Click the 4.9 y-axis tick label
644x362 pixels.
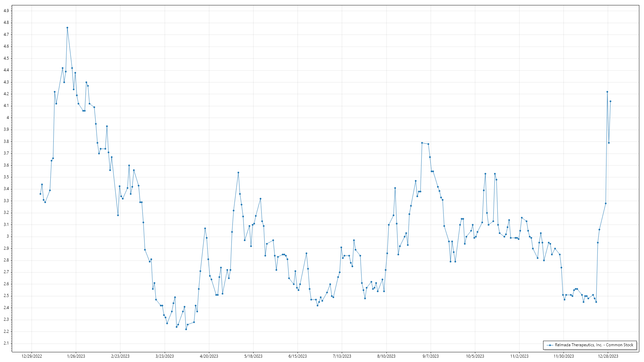[6, 11]
